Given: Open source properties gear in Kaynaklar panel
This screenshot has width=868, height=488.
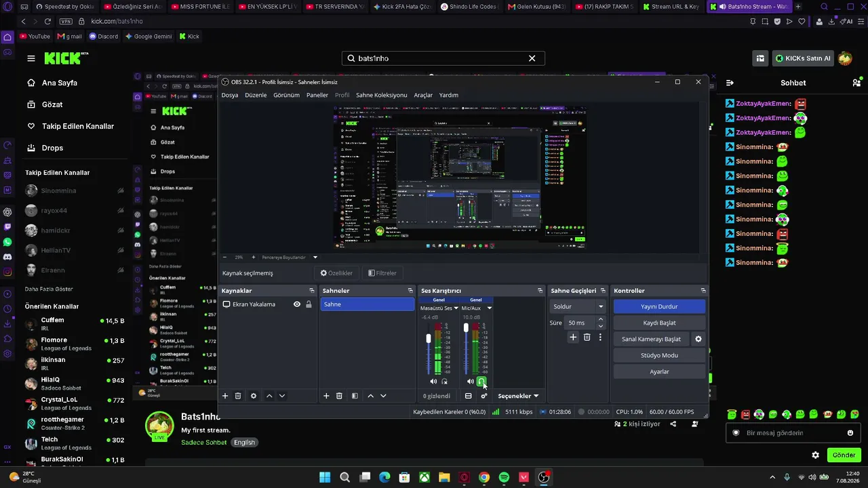Looking at the screenshot, I should [254, 396].
